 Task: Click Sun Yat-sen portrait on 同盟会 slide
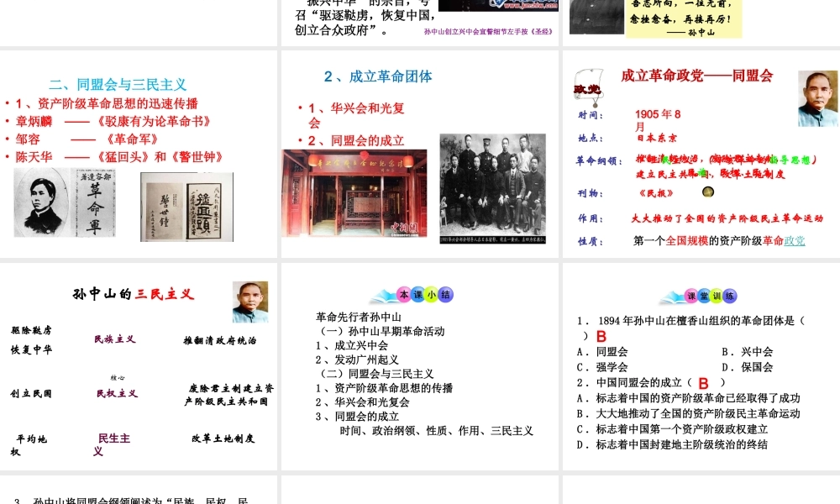816,98
